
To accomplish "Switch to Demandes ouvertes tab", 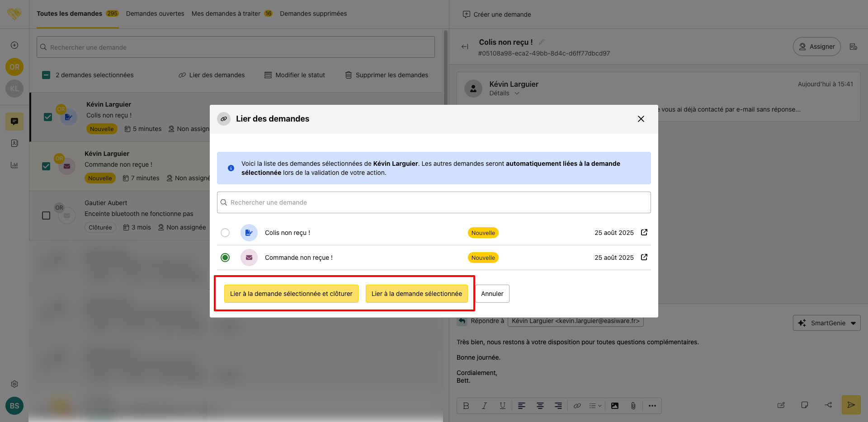I will point(155,14).
